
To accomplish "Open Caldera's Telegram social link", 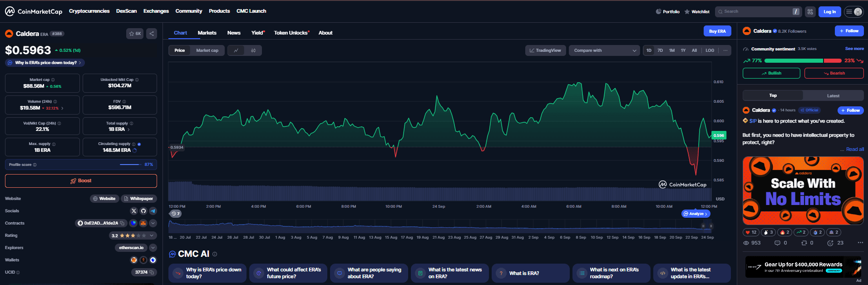I will tap(153, 211).
